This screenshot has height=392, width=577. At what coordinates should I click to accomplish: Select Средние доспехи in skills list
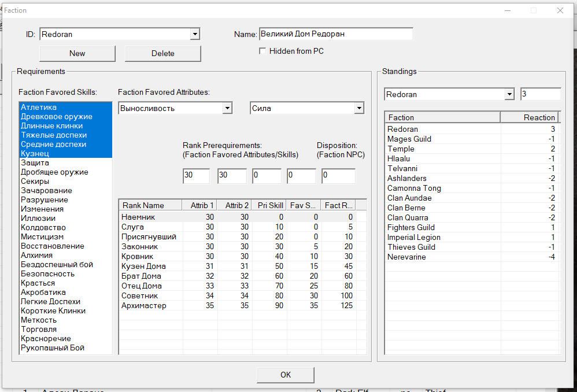pyautogui.click(x=65, y=145)
